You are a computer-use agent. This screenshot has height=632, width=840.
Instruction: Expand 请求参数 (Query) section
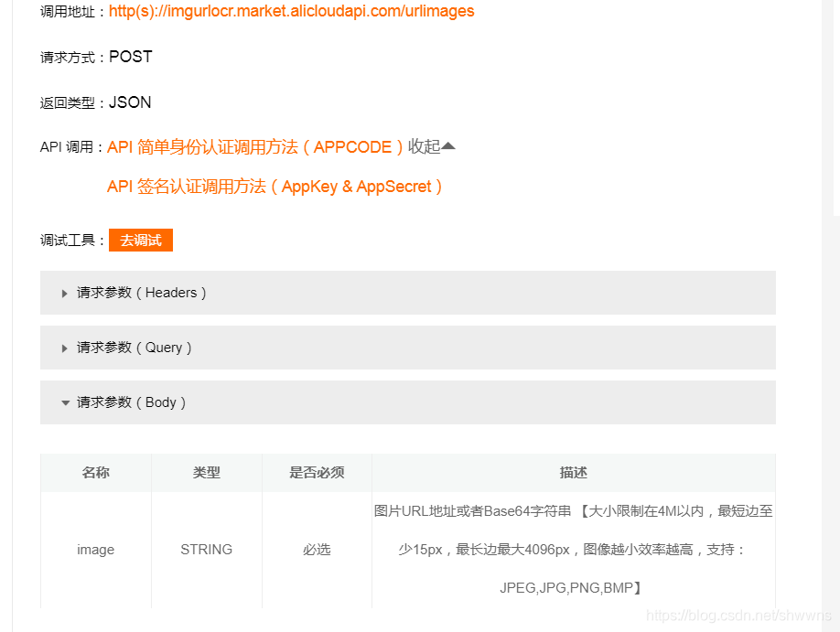(x=408, y=348)
